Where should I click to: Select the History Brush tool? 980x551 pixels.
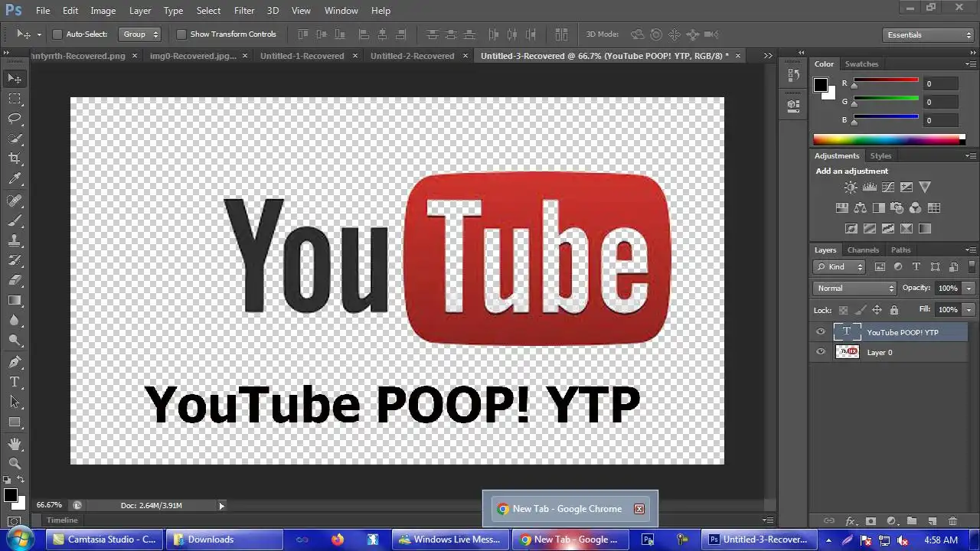[15, 260]
